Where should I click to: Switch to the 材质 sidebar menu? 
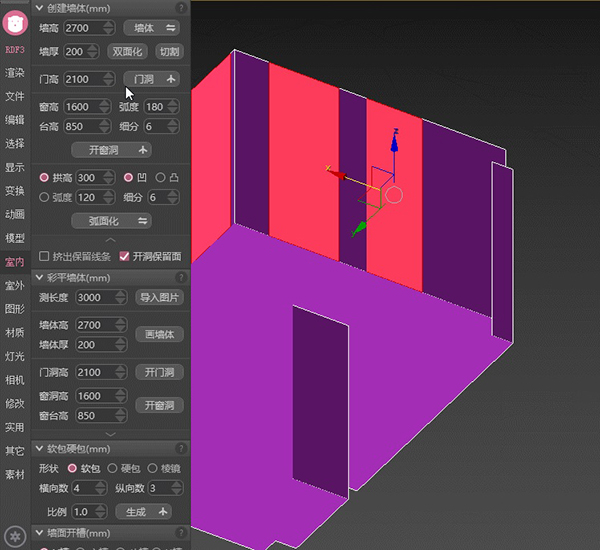[x=14, y=333]
